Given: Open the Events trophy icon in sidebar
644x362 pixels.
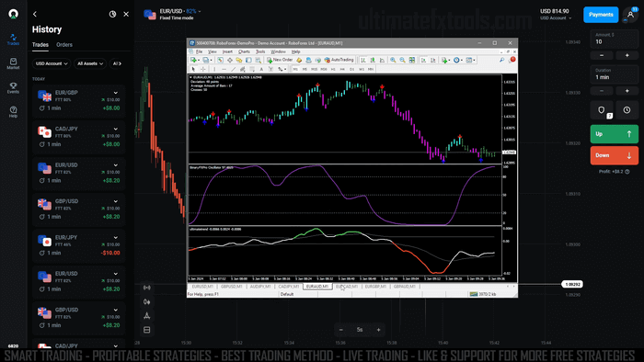Looking at the screenshot, I should point(13,87).
